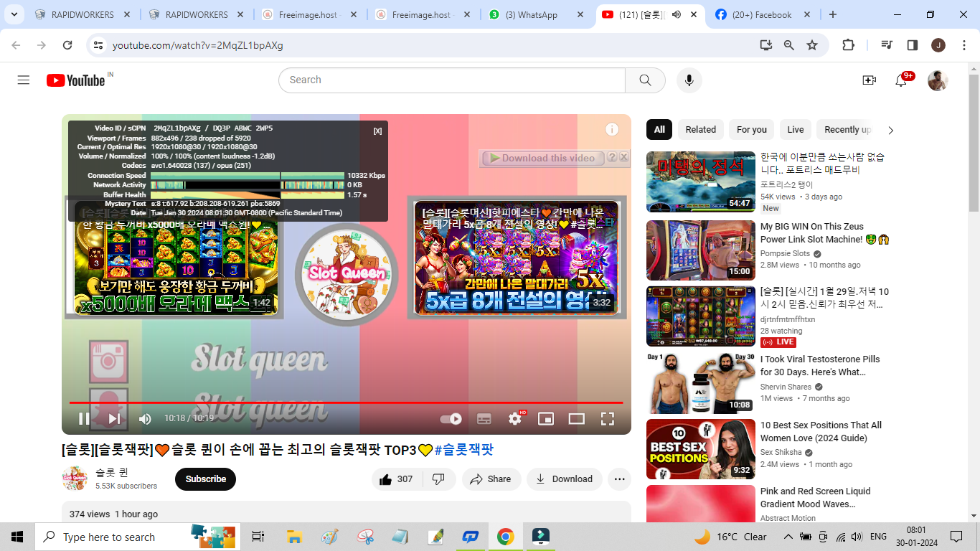980x551 pixels.
Task: Switch to the Facebook tab
Action: (762, 14)
